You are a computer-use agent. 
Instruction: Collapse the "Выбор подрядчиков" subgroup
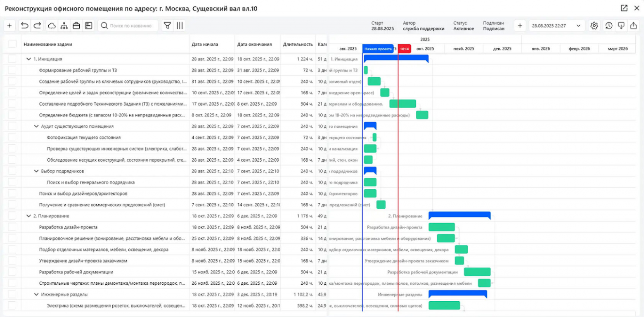tap(36, 171)
